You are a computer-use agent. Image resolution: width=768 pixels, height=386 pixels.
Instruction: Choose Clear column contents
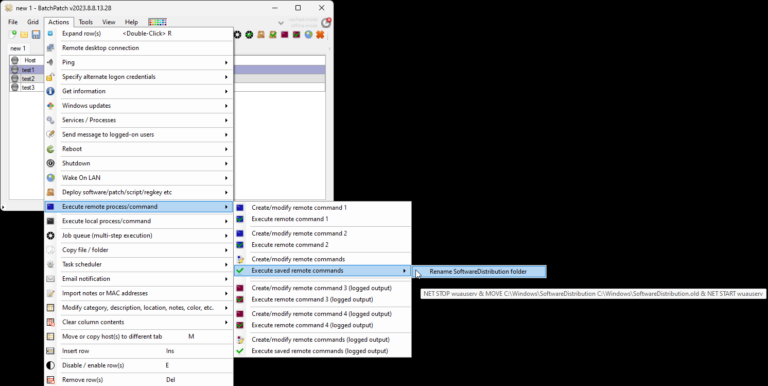click(x=138, y=322)
